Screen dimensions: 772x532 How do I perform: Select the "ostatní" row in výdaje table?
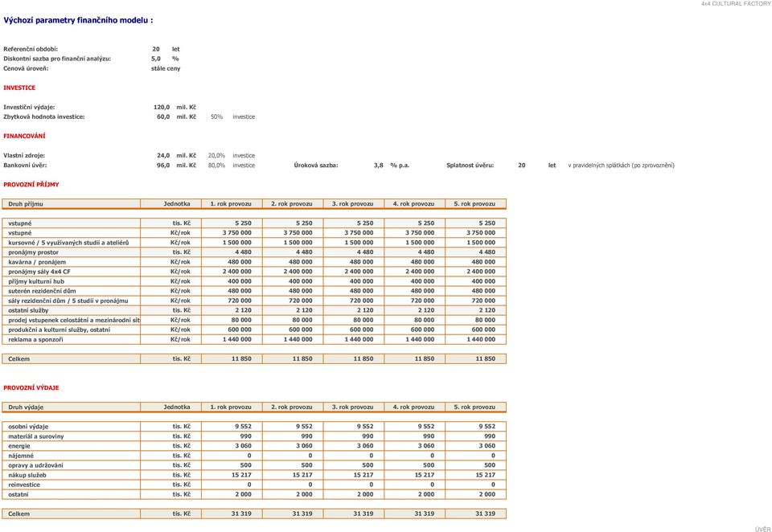pos(18,494)
